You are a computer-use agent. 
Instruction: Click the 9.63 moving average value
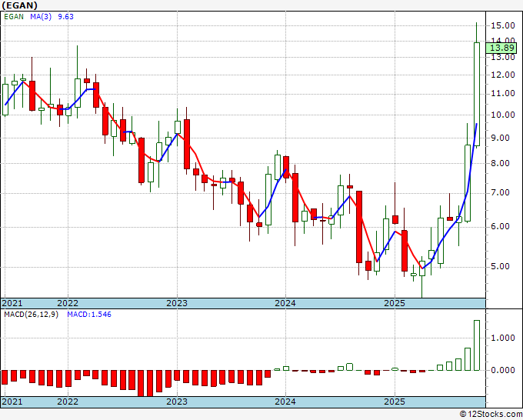point(65,17)
